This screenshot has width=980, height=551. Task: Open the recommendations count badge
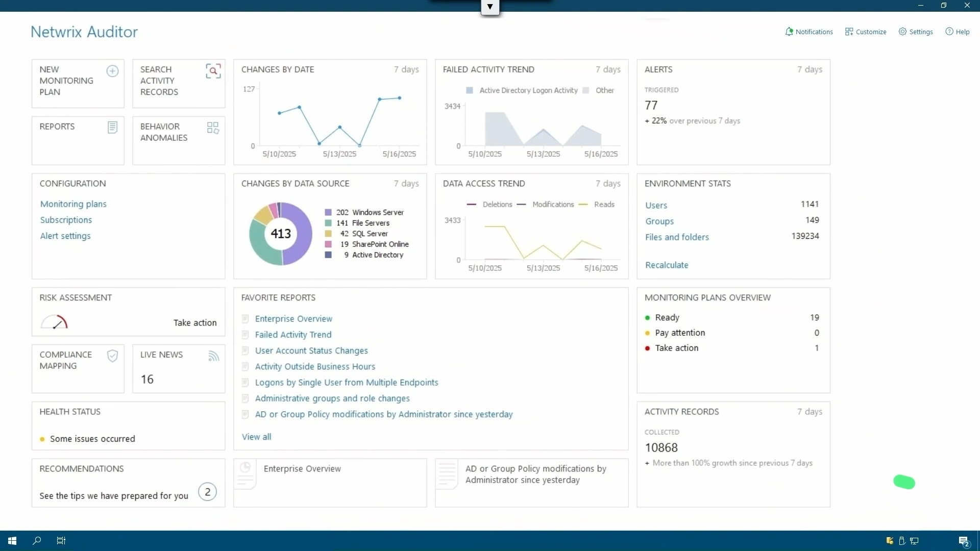(x=207, y=492)
